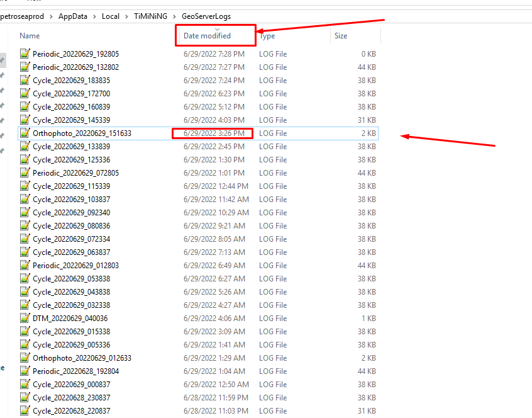This screenshot has height=418, width=532.
Task: Click the Cycle_20220629_080836 file icon
Action: 25,226
